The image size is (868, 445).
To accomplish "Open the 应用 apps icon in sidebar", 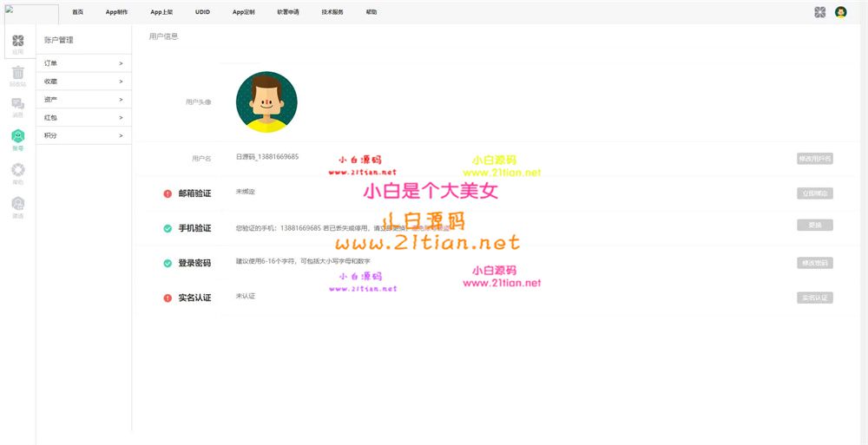I will (x=17, y=41).
